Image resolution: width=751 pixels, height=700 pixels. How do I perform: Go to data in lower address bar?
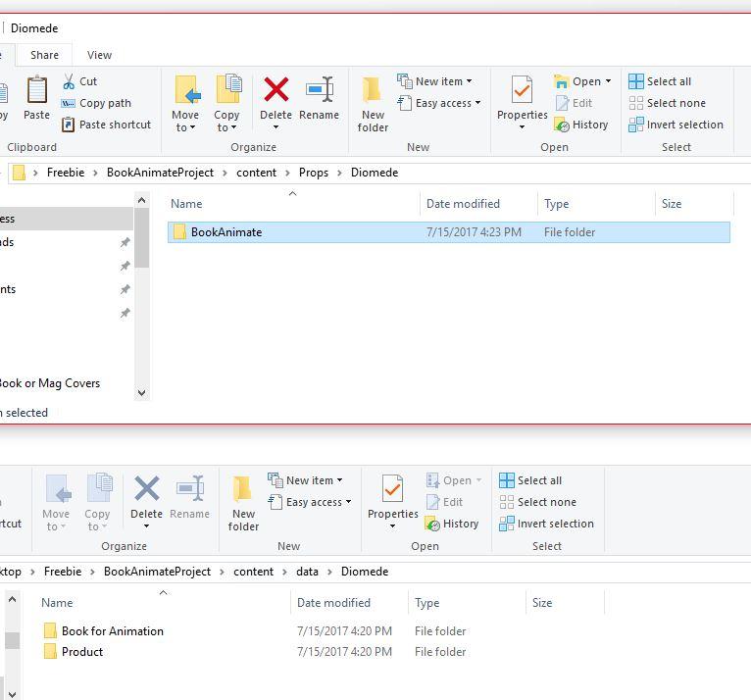[307, 572]
